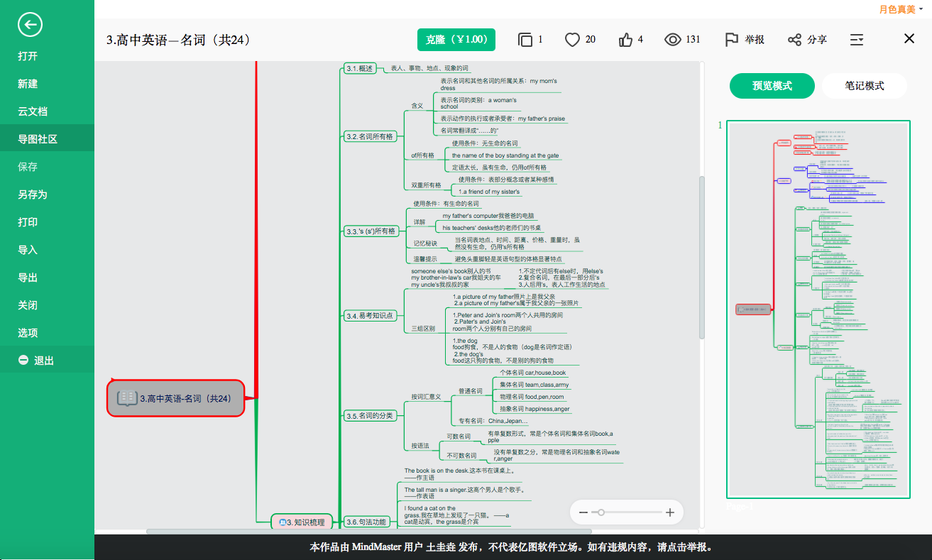Viewport: 932px width, 560px height.
Task: Switch to 笔记模式 notes mode
Action: (x=865, y=86)
